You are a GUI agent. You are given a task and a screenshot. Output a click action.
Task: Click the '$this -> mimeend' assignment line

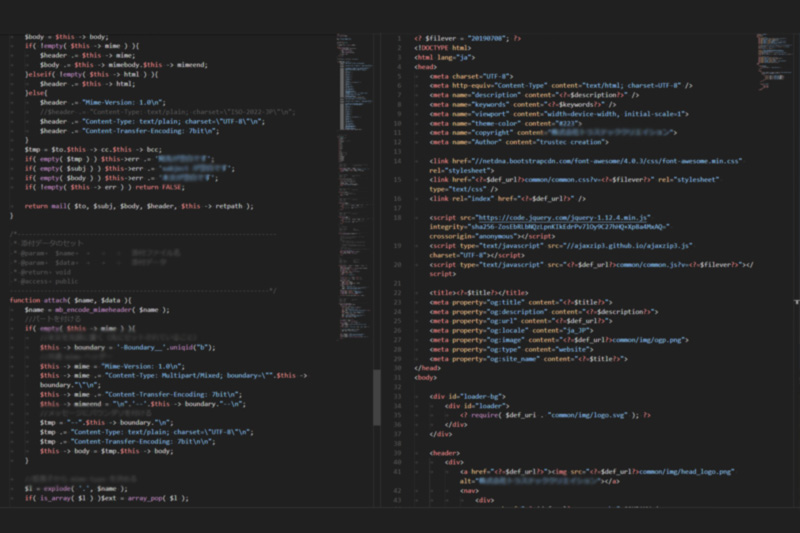point(143,404)
